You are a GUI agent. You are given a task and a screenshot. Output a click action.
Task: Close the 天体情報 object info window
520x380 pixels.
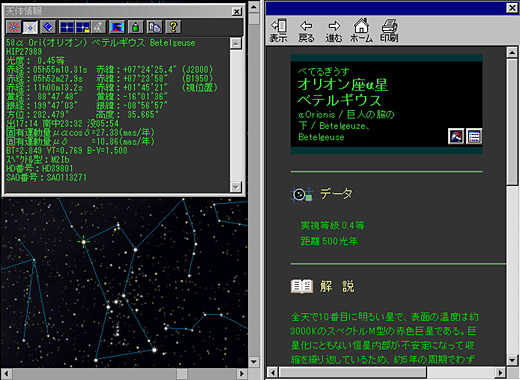coord(237,11)
